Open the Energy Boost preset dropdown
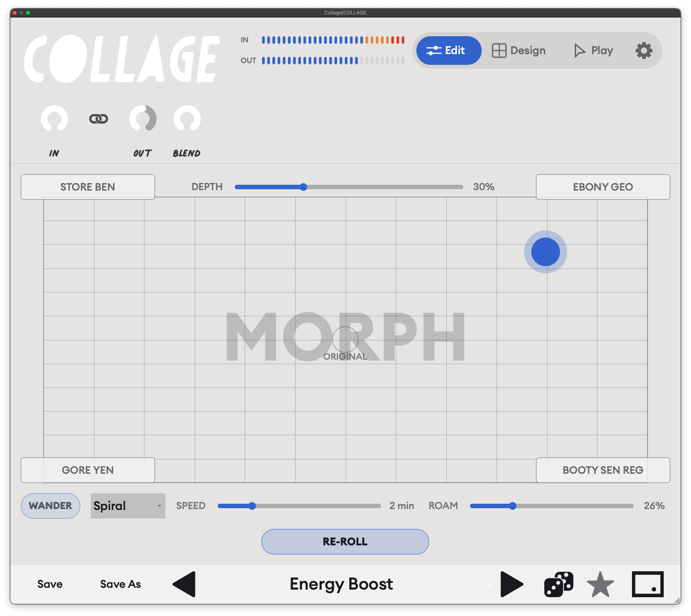The image size is (691, 616). [489, 584]
